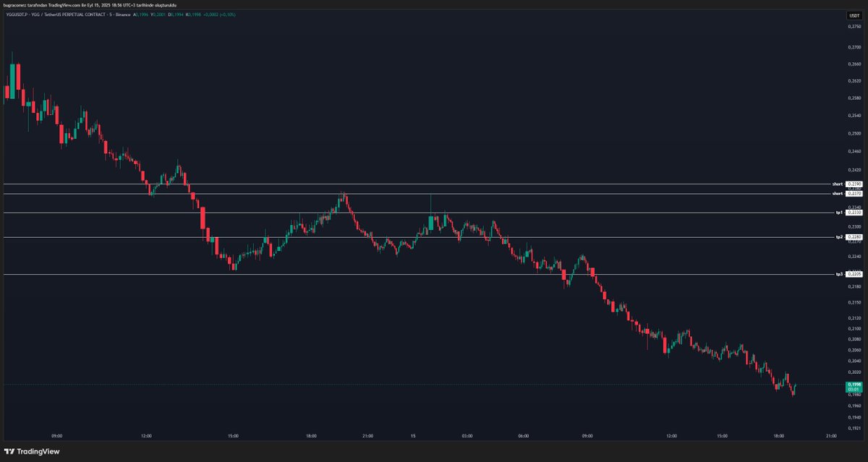Click the 0,2500 value on the price scale
This screenshot has width=868, height=462.
click(x=854, y=134)
